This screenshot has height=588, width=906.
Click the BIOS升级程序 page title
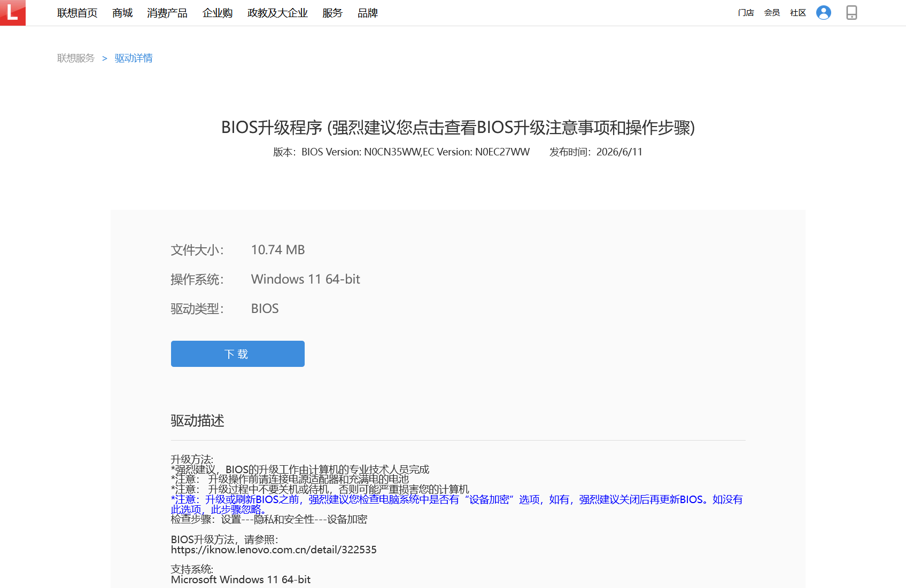[x=458, y=128]
